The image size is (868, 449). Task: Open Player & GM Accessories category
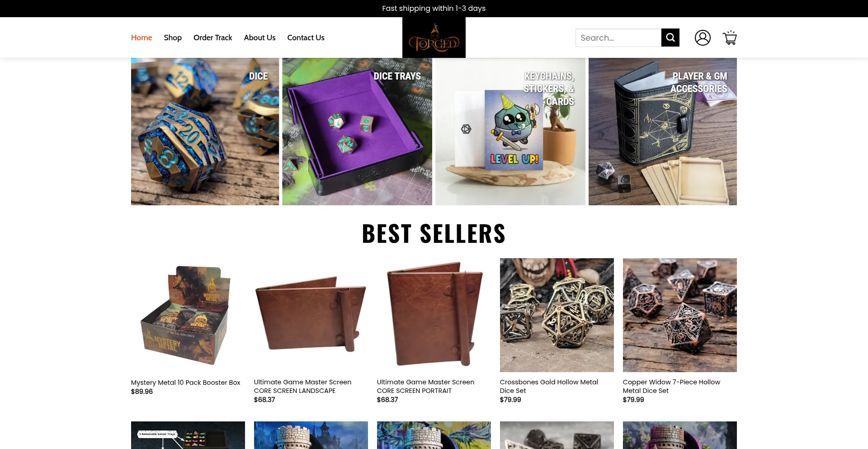(x=663, y=132)
